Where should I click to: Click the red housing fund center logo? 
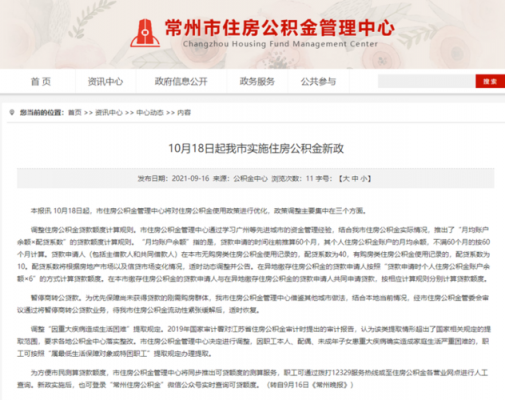coord(145,33)
